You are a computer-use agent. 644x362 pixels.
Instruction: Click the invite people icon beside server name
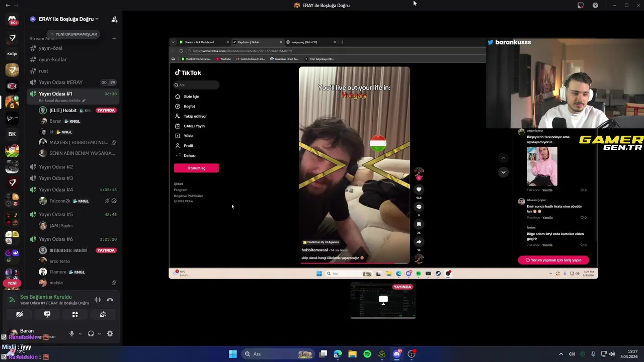[x=114, y=19]
